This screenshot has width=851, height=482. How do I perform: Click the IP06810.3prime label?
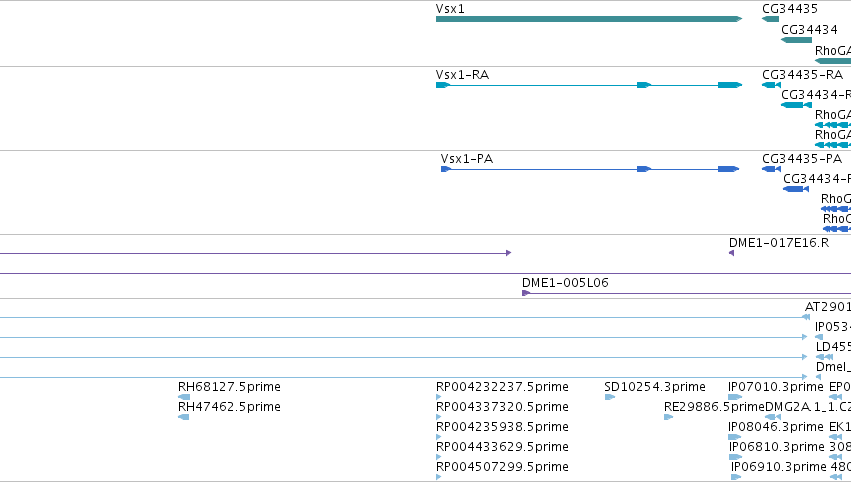click(x=777, y=447)
